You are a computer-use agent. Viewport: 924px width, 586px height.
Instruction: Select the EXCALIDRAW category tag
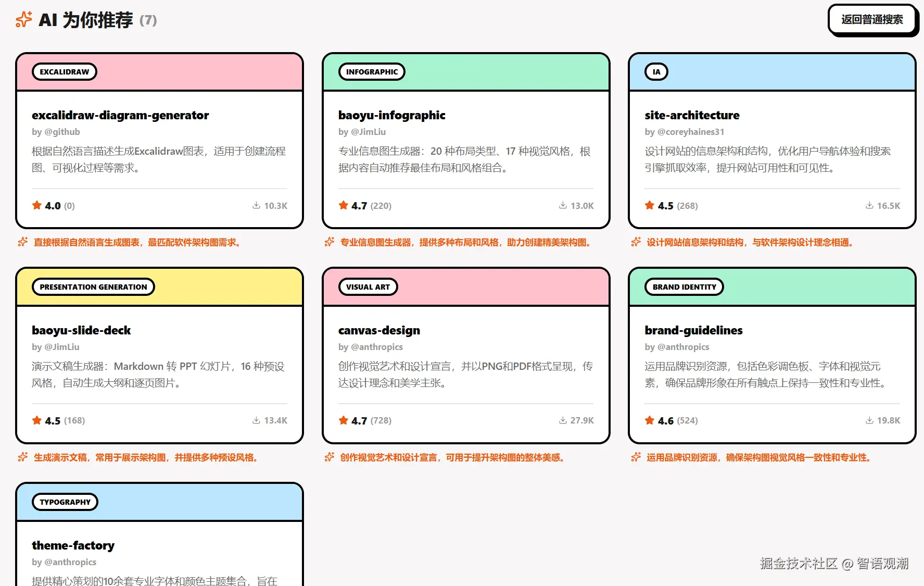click(x=65, y=72)
